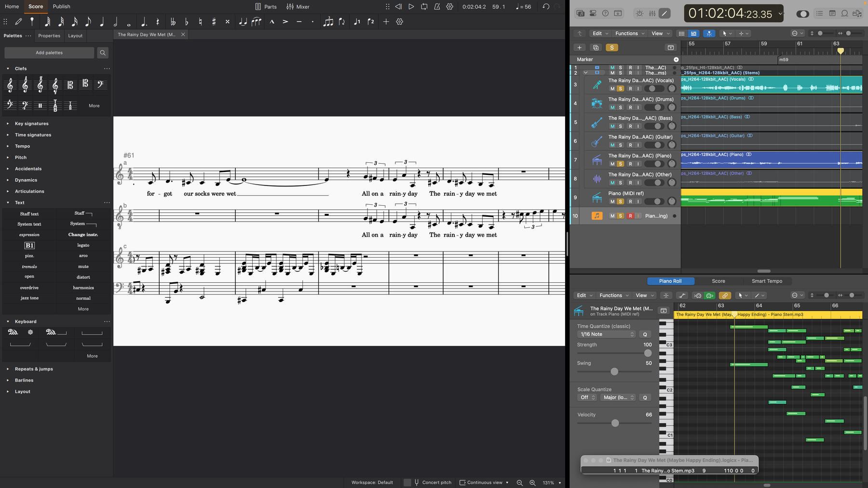Select the bass clef in Clefs palette
This screenshot has width=868, height=488.
100,85
